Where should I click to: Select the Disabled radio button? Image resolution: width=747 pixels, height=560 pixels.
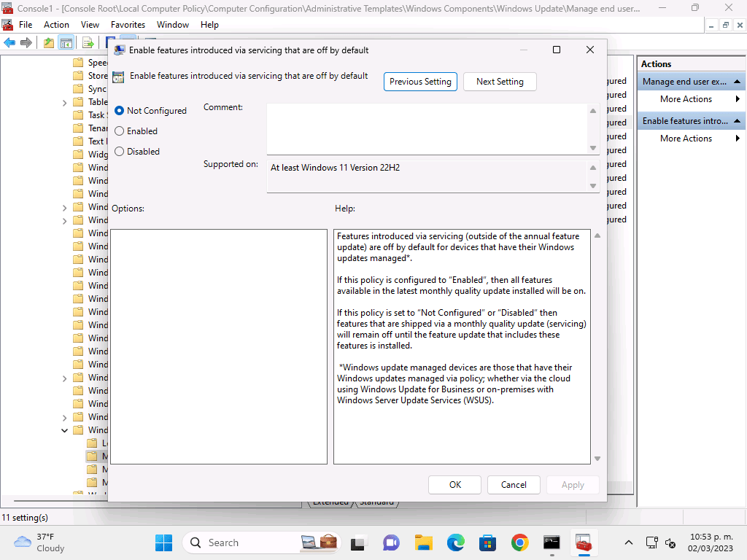click(120, 152)
